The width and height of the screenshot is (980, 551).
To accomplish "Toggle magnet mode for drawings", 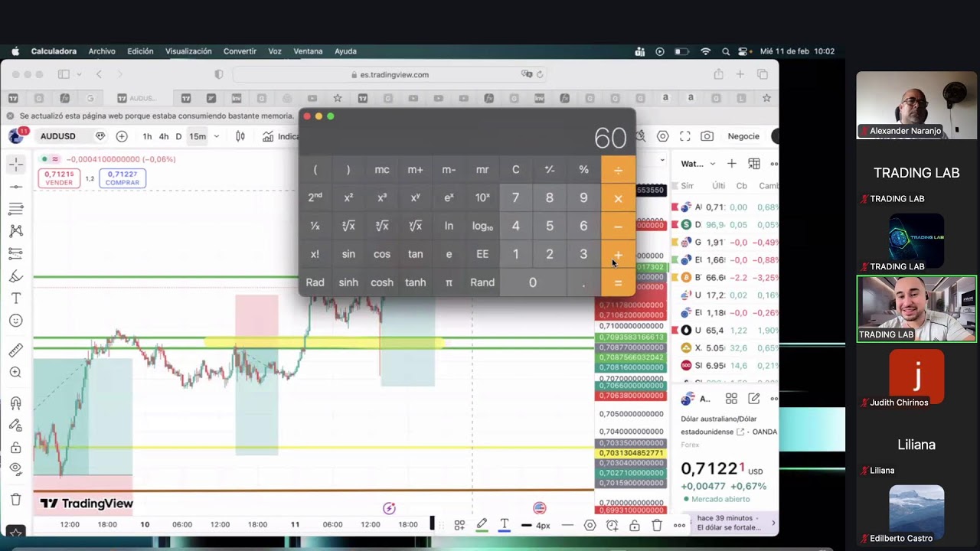I will tap(16, 403).
